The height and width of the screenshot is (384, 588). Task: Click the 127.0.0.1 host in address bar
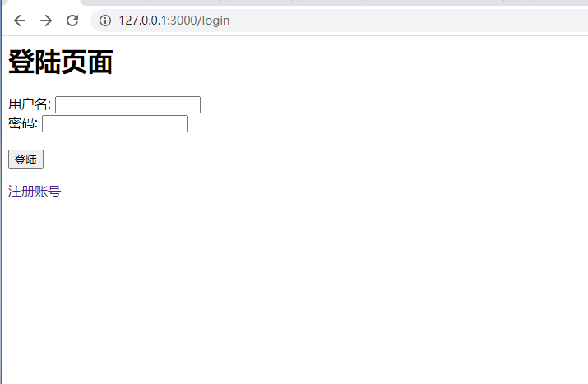tap(142, 21)
